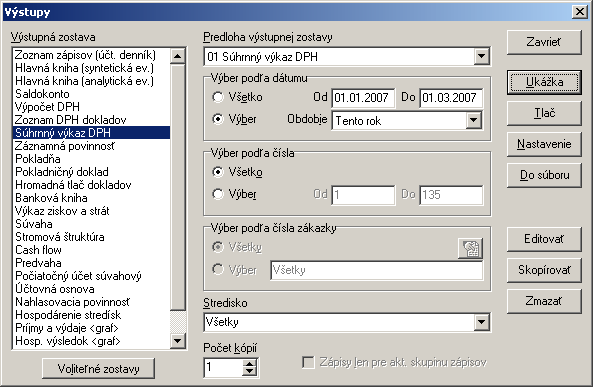593x387 pixels.
Task: Increase Počet kópií with up arrow
Action: 249,363
